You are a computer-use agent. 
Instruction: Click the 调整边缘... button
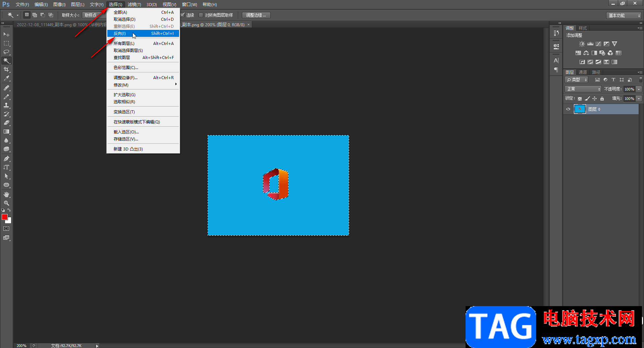coord(256,15)
